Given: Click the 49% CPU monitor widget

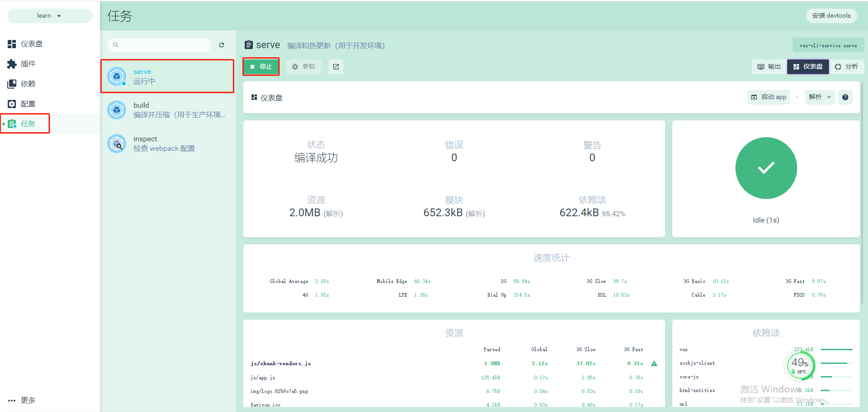Looking at the screenshot, I should pos(800,365).
